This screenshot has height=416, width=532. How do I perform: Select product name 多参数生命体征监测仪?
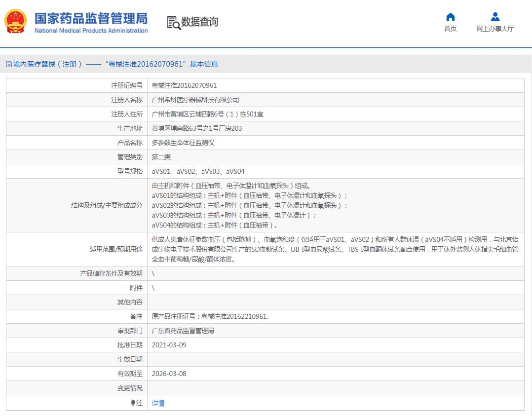coord(183,143)
